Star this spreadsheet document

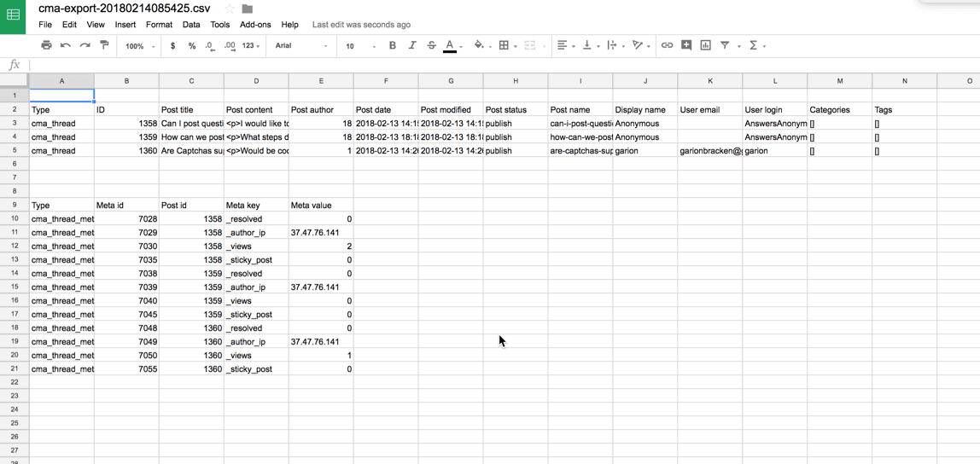[230, 9]
